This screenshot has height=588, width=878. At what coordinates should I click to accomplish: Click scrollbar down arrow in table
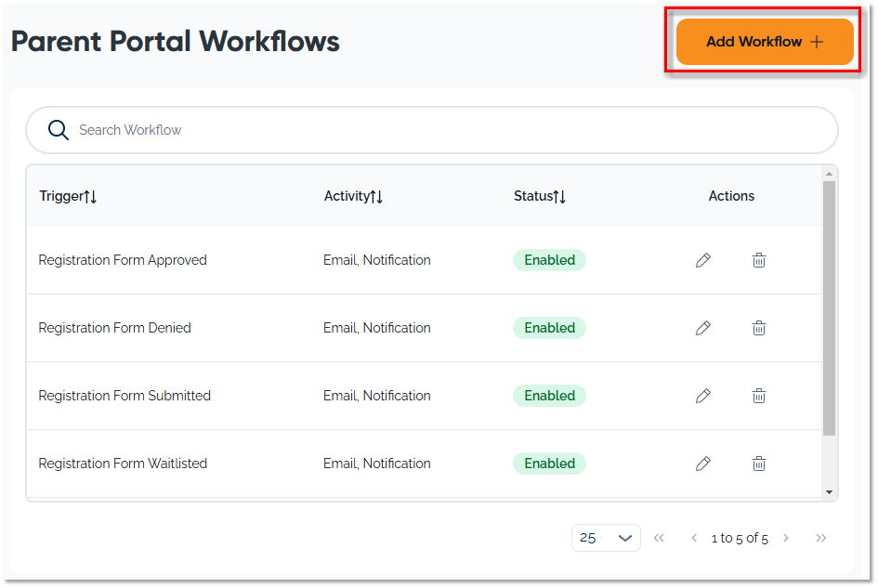(830, 492)
